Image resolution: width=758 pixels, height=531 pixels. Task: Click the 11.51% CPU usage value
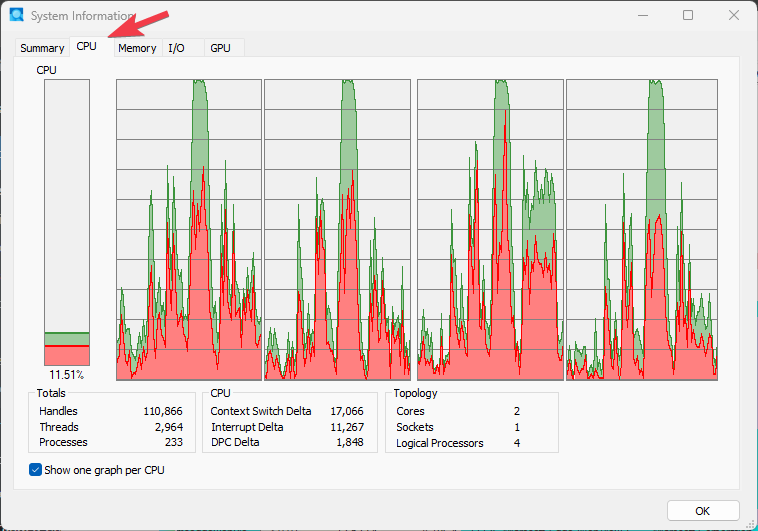point(67,375)
